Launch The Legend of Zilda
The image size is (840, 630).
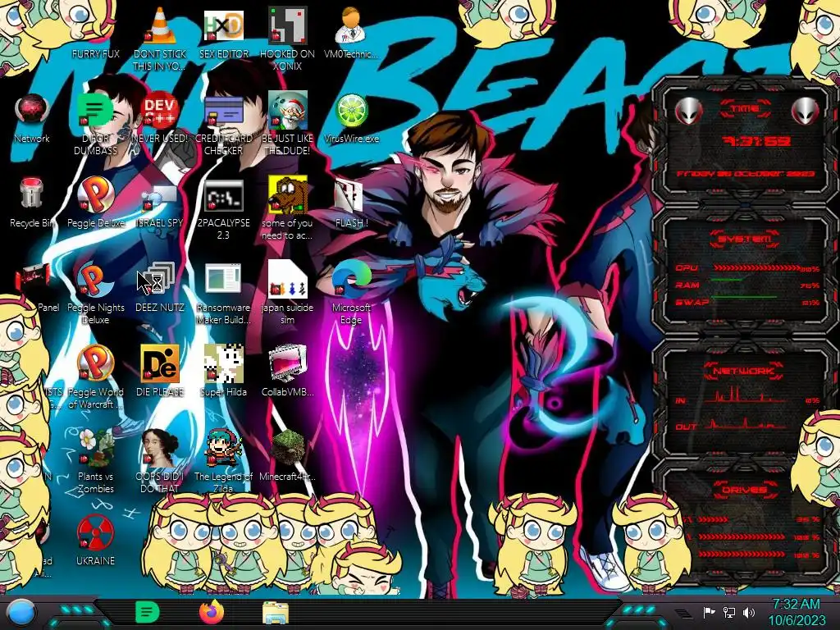click(x=223, y=447)
